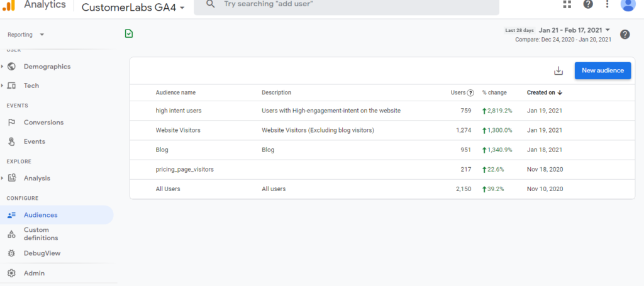Click the New audience button
Image resolution: width=644 pixels, height=286 pixels.
click(602, 70)
